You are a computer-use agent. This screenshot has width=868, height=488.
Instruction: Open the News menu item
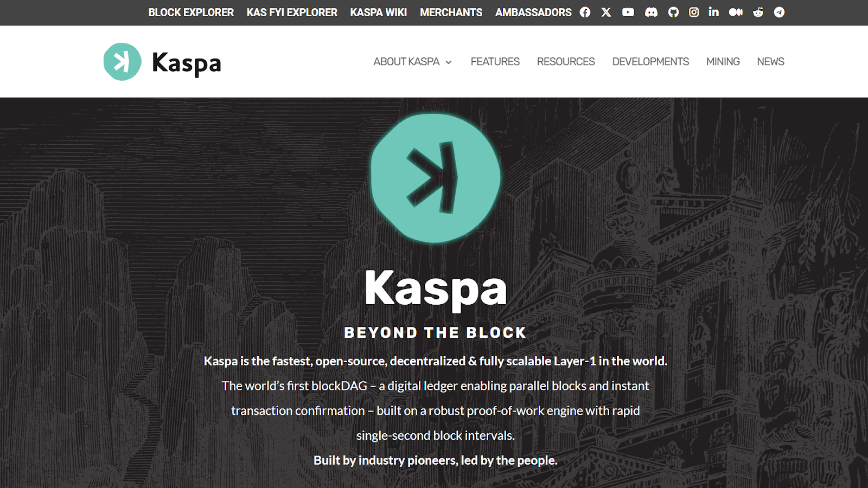[x=771, y=62]
